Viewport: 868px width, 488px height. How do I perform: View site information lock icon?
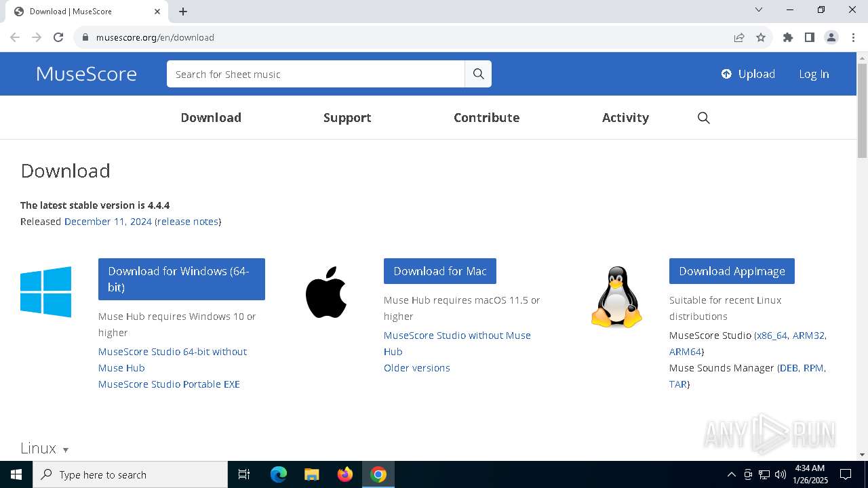pos(85,37)
